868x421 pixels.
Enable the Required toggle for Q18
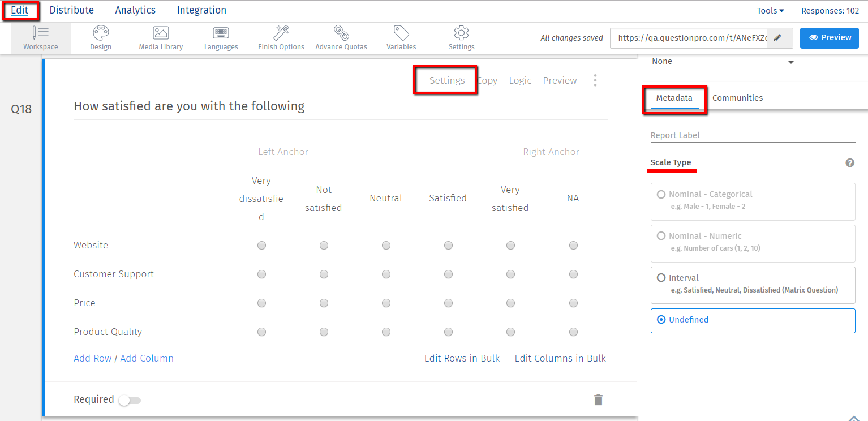129,400
